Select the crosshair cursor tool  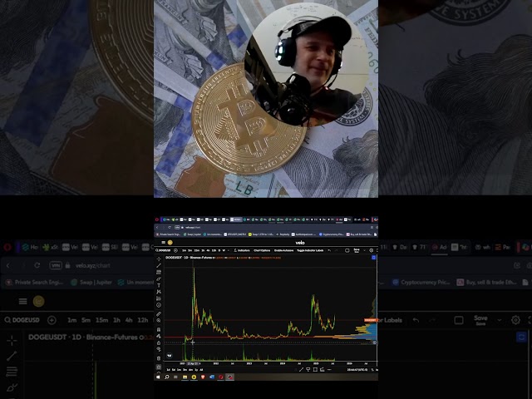[158, 259]
